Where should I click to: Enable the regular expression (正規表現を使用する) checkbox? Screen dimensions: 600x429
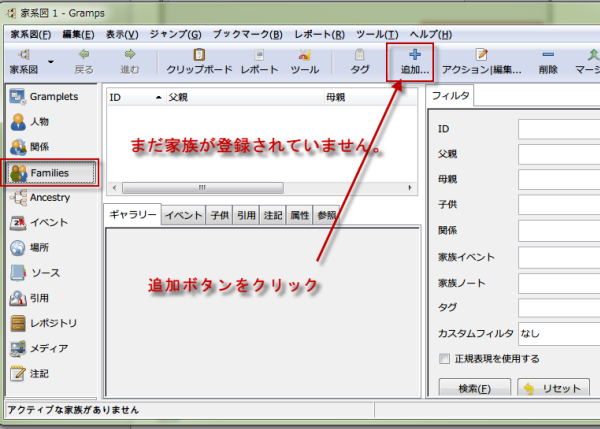pyautogui.click(x=445, y=358)
